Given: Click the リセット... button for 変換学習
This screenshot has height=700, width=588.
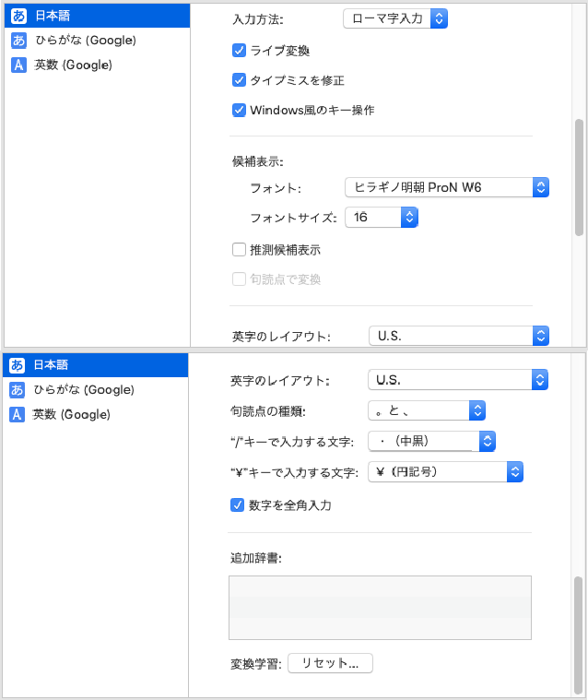Looking at the screenshot, I should pyautogui.click(x=330, y=663).
